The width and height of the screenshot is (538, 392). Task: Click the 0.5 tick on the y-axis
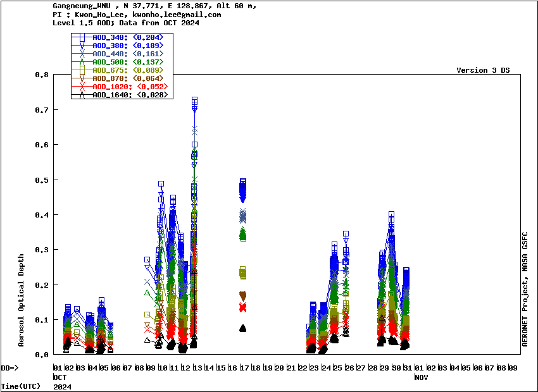[x=42, y=180]
